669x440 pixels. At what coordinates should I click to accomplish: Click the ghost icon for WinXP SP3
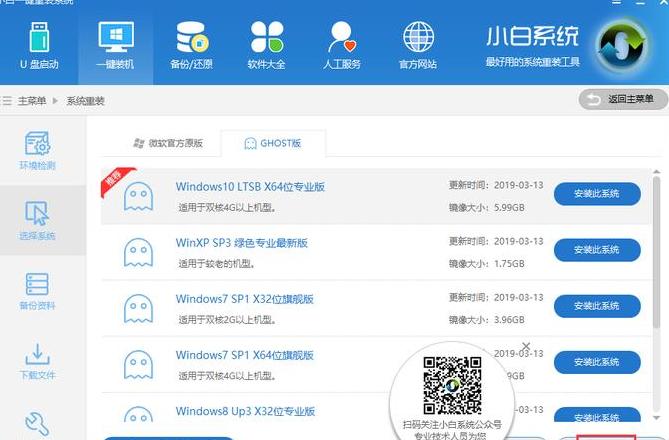[x=138, y=252]
